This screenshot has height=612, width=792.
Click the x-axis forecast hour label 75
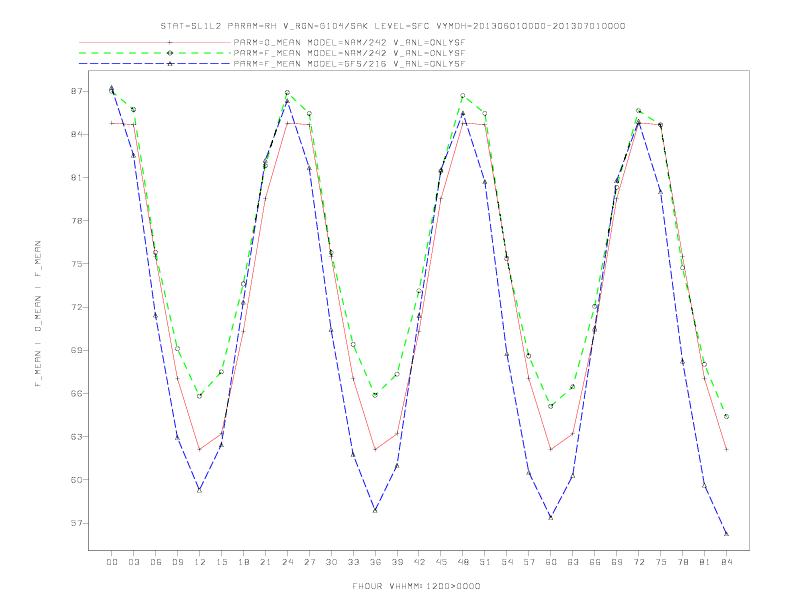tap(661, 562)
